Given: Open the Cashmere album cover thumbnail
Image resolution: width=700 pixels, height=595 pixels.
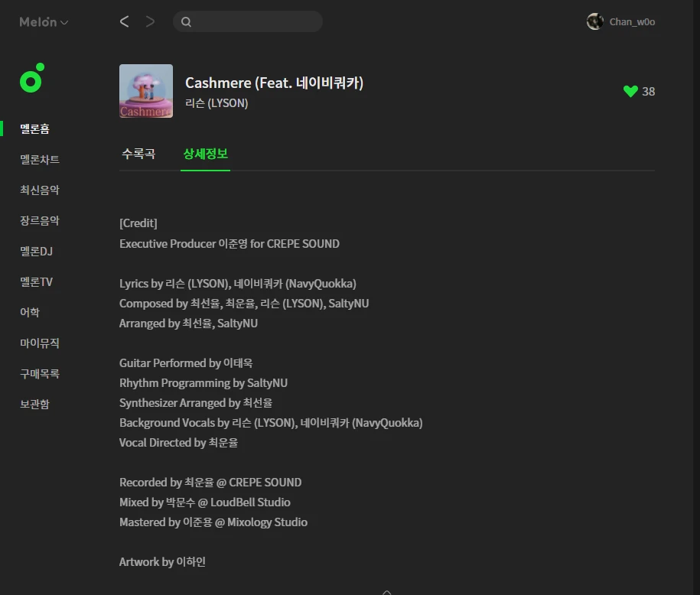Looking at the screenshot, I should pos(146,91).
